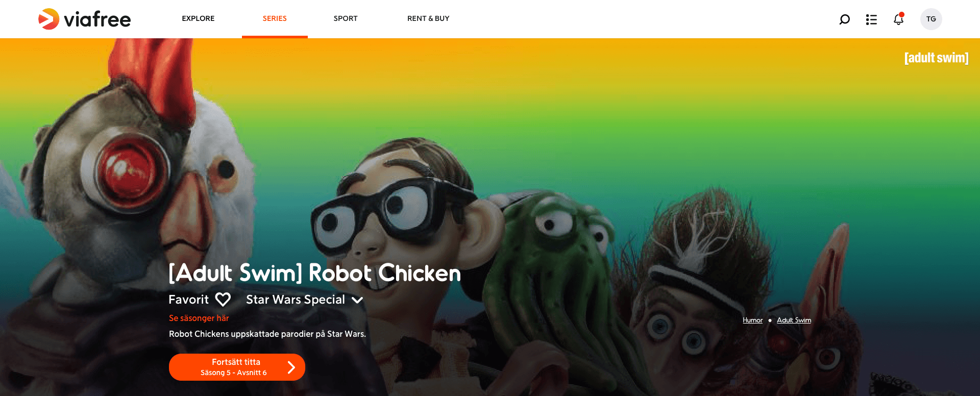Open the Humor genre link

(x=752, y=320)
